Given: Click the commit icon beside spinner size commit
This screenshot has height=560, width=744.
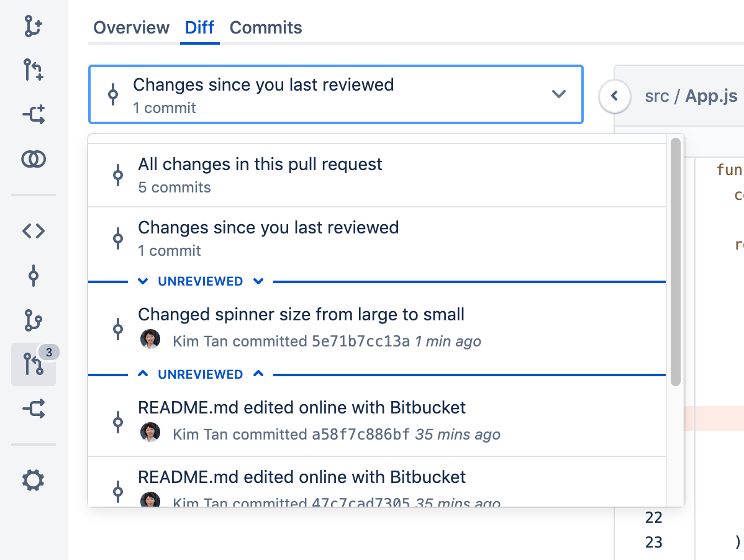Looking at the screenshot, I should coord(118,328).
